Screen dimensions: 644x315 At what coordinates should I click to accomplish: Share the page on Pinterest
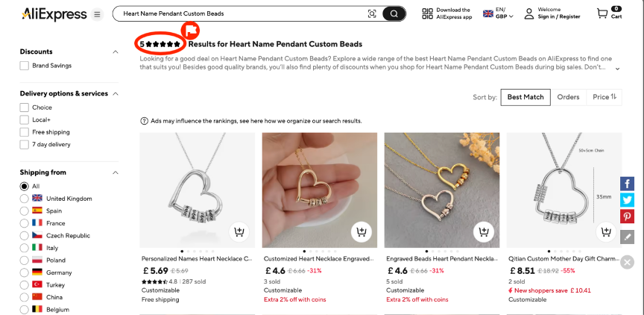pos(628,216)
